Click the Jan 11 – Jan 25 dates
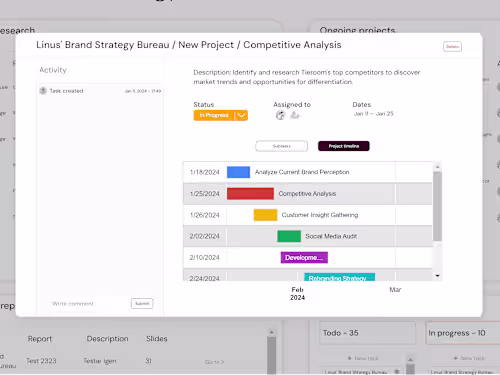This screenshot has width=500, height=375. coord(374,114)
